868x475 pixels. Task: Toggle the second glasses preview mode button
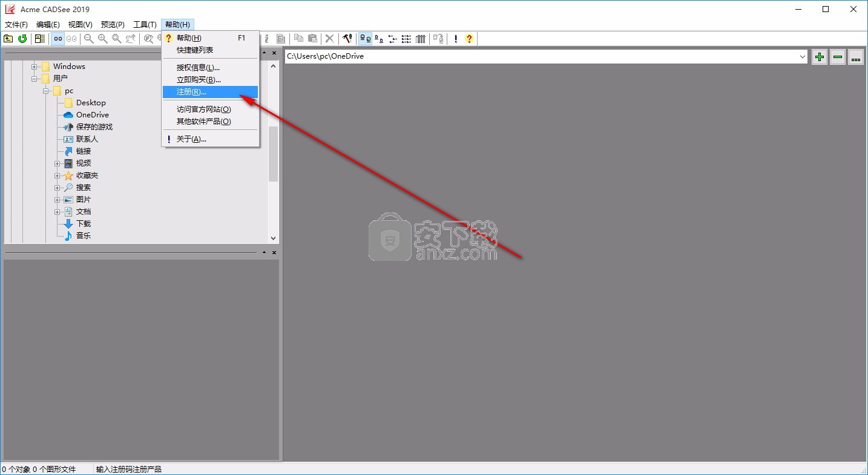71,39
